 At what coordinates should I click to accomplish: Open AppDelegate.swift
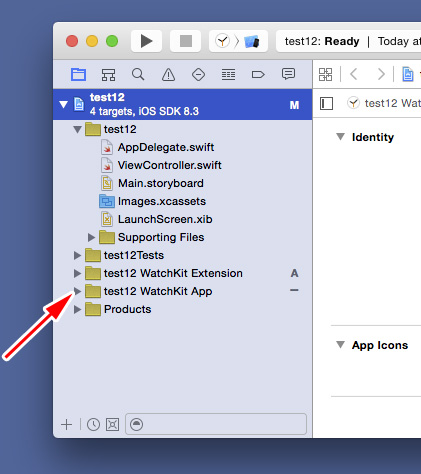pos(166,147)
